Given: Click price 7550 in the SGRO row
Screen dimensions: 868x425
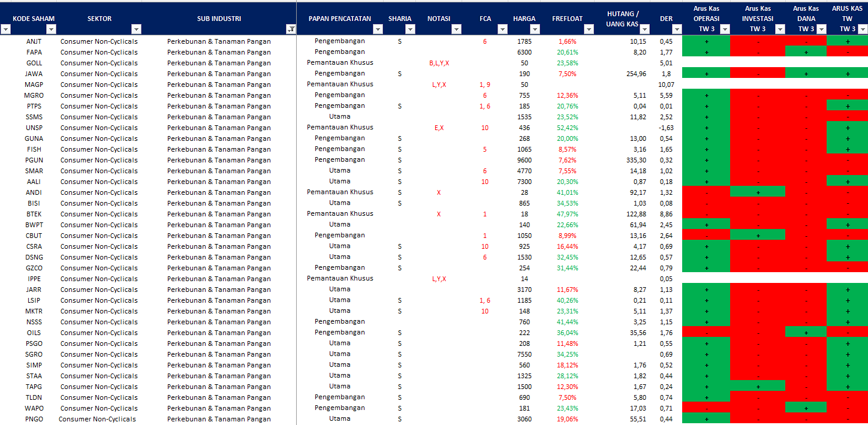Looking at the screenshot, I should coord(525,354).
